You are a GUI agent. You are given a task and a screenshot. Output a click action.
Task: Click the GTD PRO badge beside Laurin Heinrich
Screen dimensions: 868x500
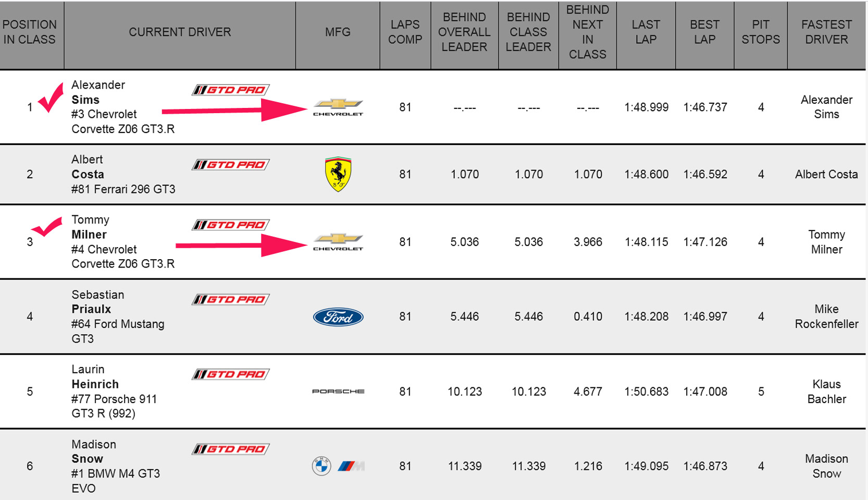[231, 374]
